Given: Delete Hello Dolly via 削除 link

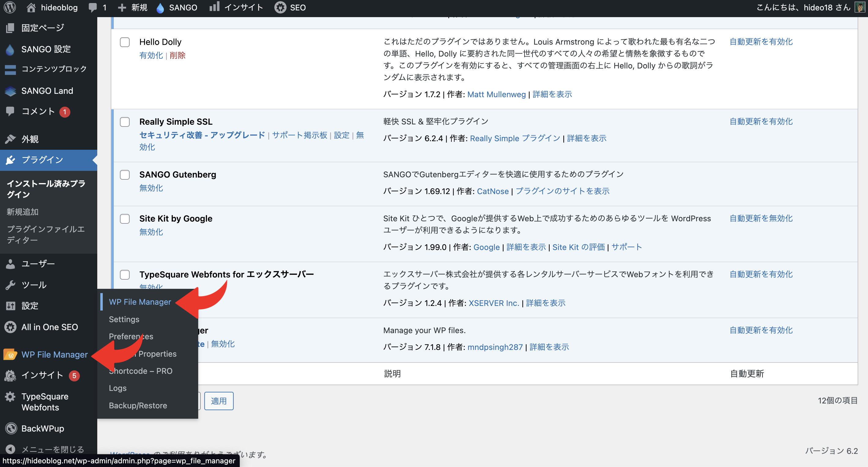Looking at the screenshot, I should pos(178,55).
